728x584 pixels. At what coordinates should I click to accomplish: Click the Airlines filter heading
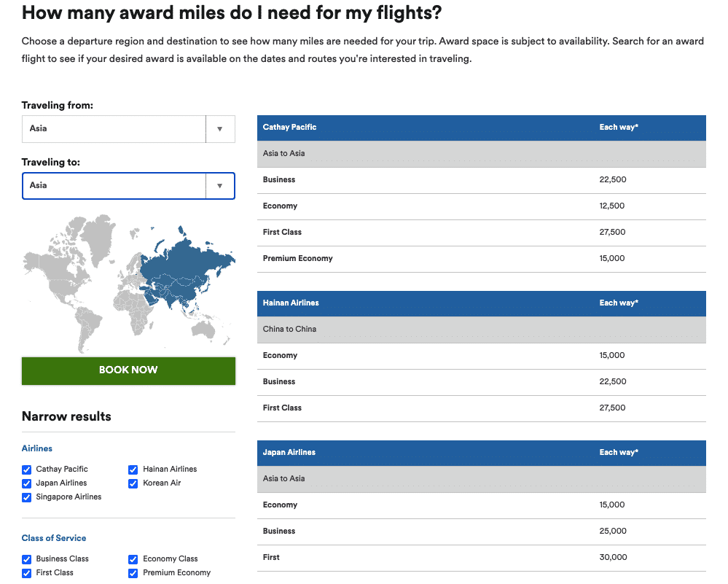pyautogui.click(x=36, y=449)
